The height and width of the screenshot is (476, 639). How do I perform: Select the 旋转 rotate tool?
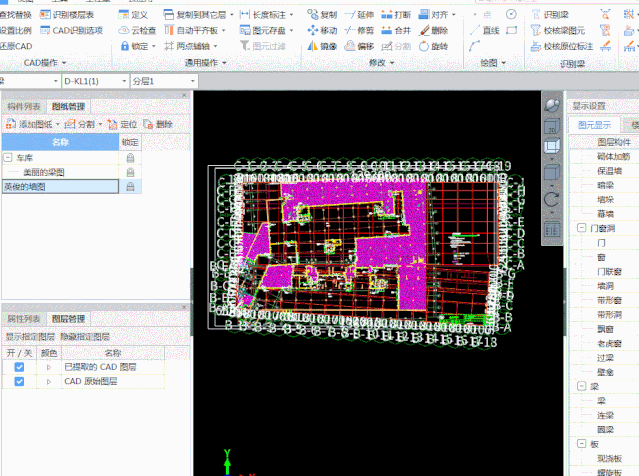click(434, 46)
